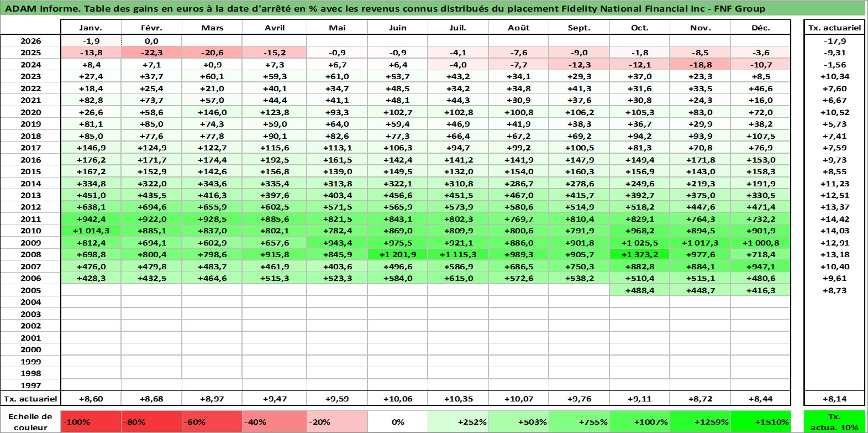The image size is (868, 433).
Task: Select the 0% white legend swatch
Action: (x=398, y=421)
